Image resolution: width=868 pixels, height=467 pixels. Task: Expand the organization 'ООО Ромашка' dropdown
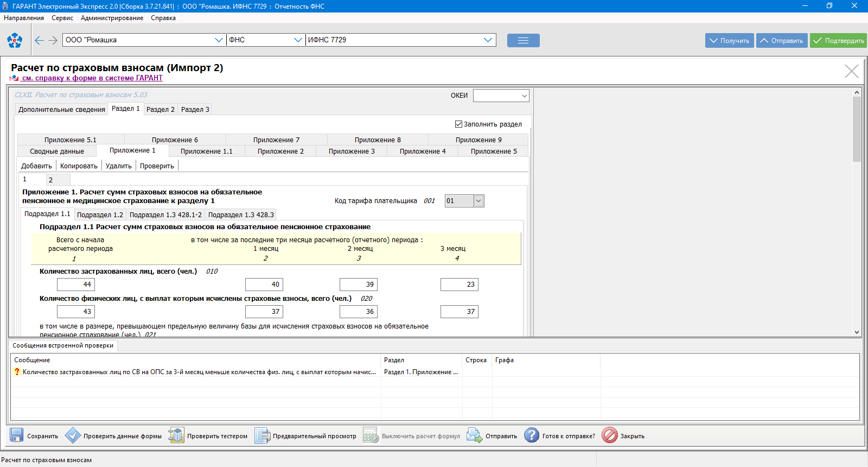pyautogui.click(x=219, y=40)
